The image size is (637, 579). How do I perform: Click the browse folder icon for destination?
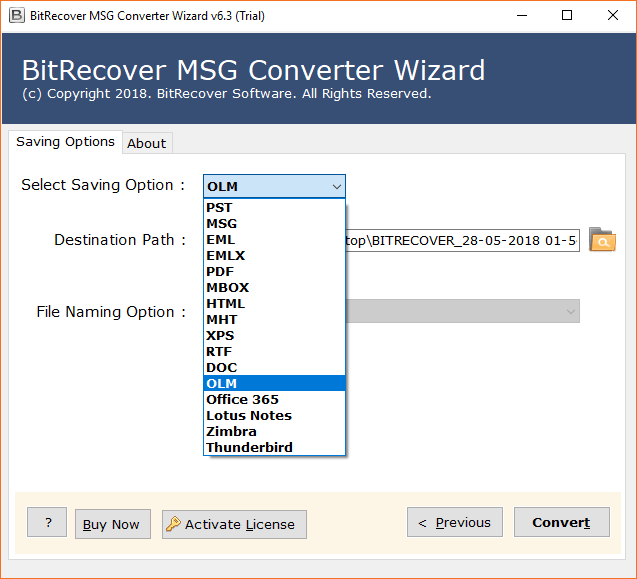[602, 240]
